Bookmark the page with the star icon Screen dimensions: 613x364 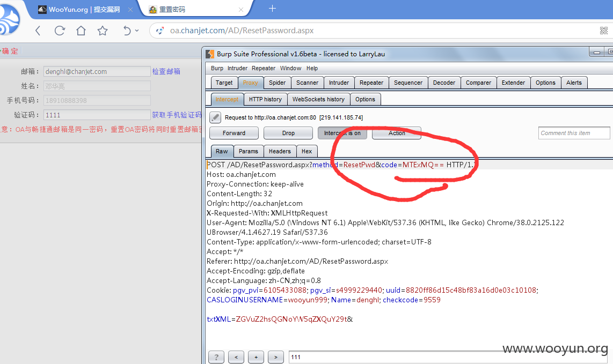[x=103, y=31]
